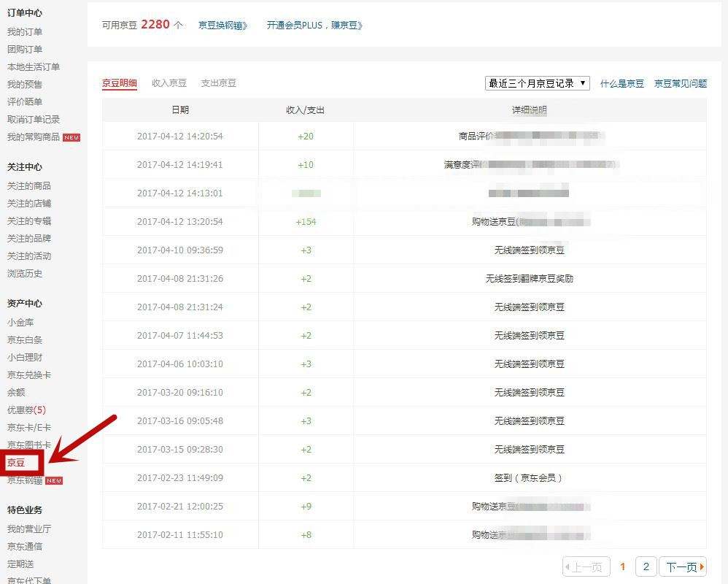Click date 2017-04-12 14:19:41
The height and width of the screenshot is (584, 728).
180,164
